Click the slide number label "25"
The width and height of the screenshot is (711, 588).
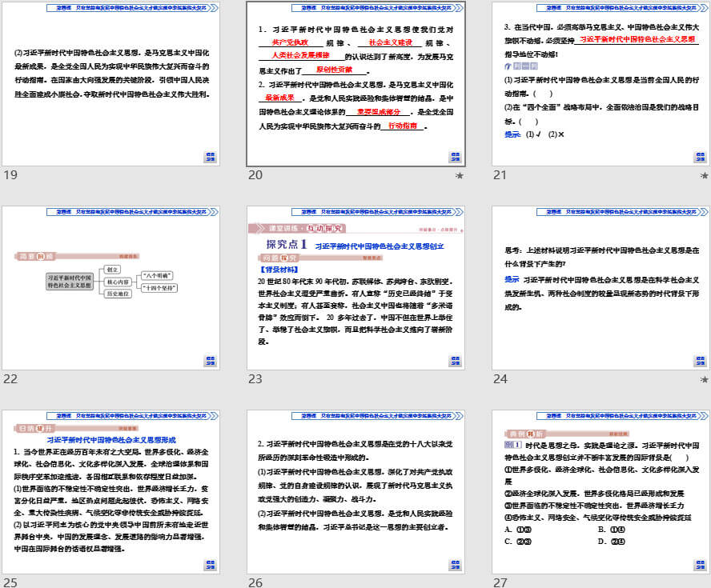[x=10, y=582]
